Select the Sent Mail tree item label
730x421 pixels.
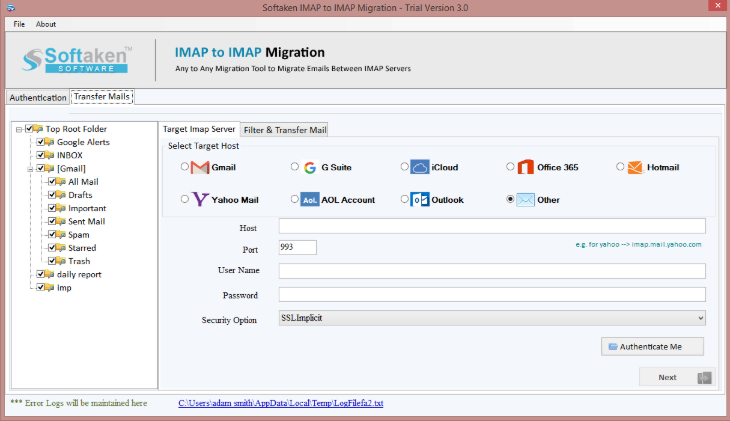click(x=87, y=222)
